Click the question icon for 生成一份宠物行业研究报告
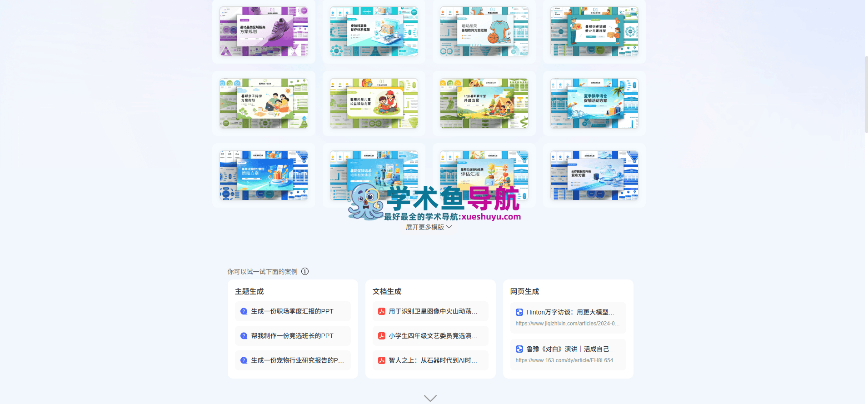This screenshot has height=404, width=868. (244, 360)
